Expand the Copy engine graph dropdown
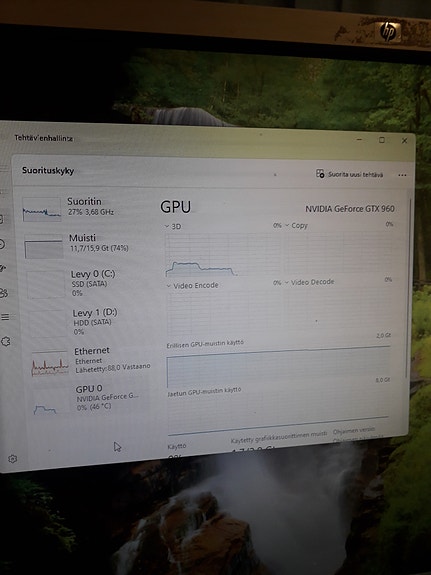 [287, 225]
